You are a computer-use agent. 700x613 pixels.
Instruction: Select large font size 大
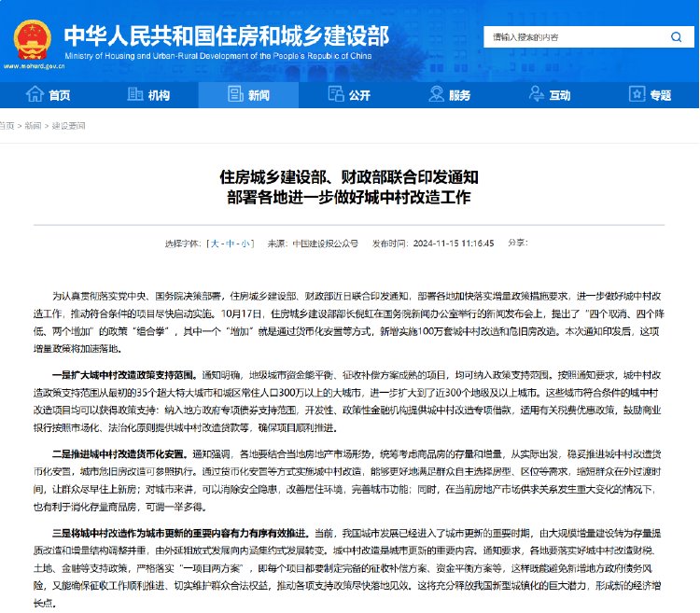click(216, 244)
